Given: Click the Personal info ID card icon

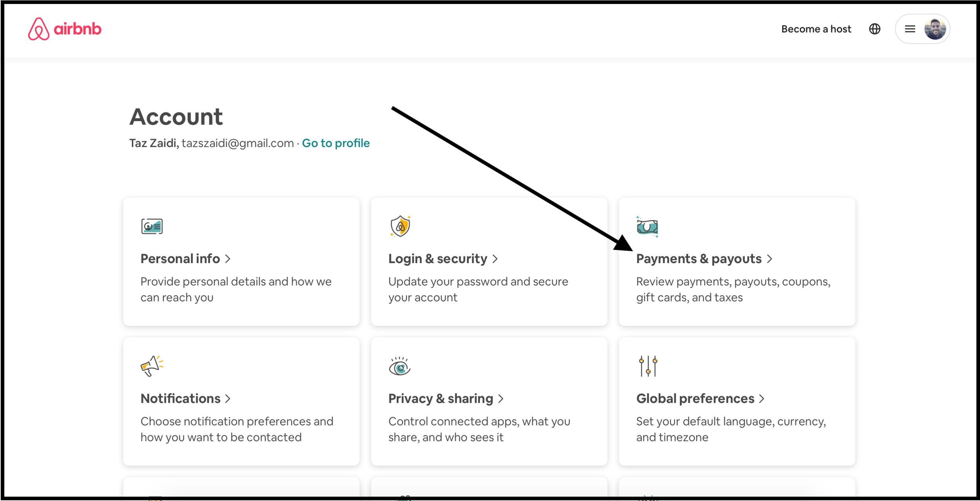Looking at the screenshot, I should click(152, 227).
